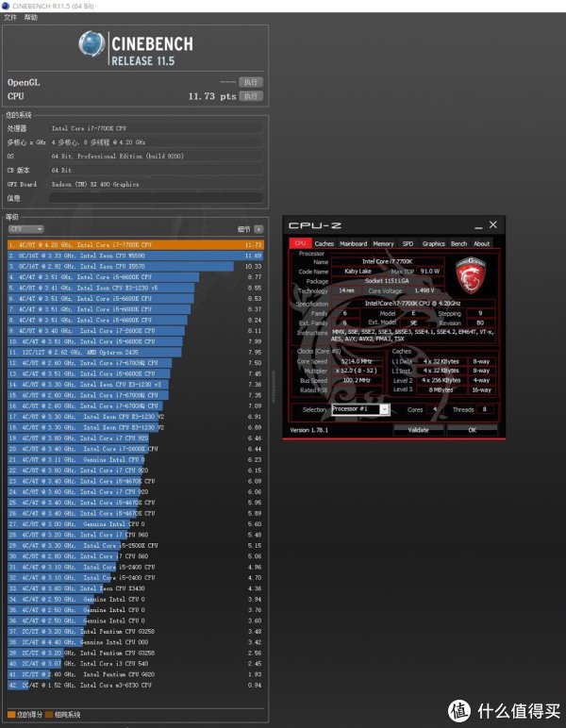
Task: Click the Cinebench logo sphere icon
Action: click(x=92, y=43)
